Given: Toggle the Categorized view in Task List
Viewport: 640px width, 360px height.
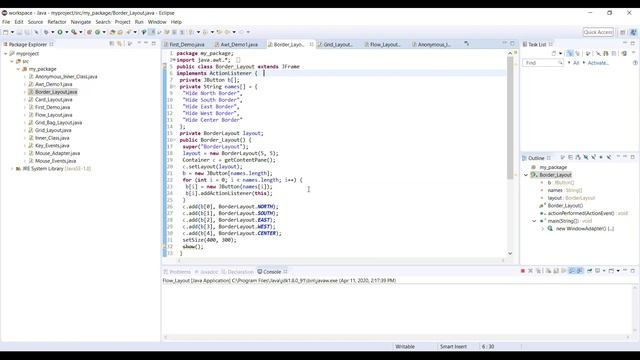Looking at the screenshot, I should pos(570,53).
